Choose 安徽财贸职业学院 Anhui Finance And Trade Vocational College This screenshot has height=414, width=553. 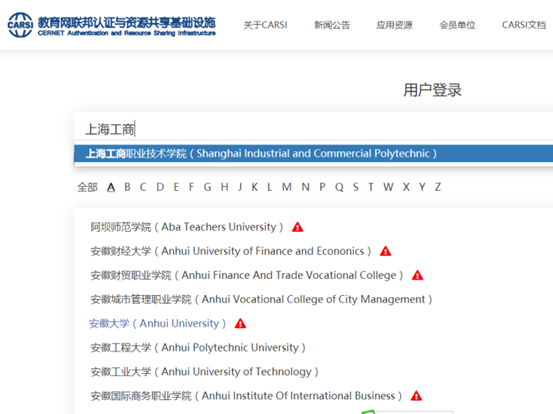(247, 275)
